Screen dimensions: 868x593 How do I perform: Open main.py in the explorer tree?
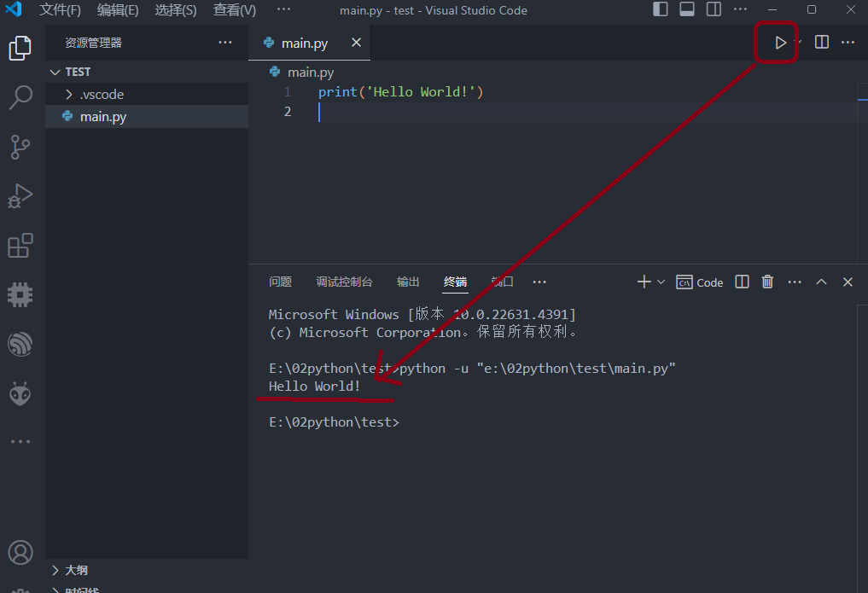[x=103, y=117]
